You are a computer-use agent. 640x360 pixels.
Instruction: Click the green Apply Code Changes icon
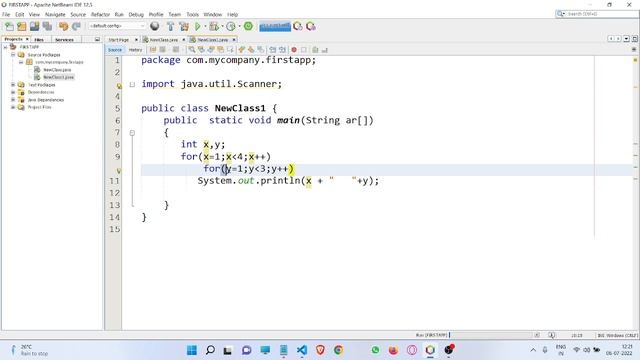[248, 26]
